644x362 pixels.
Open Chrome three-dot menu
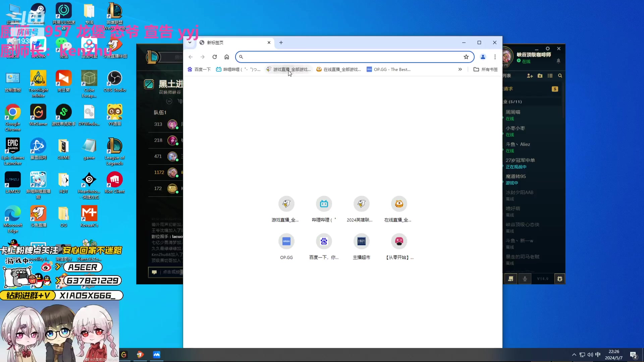495,57
